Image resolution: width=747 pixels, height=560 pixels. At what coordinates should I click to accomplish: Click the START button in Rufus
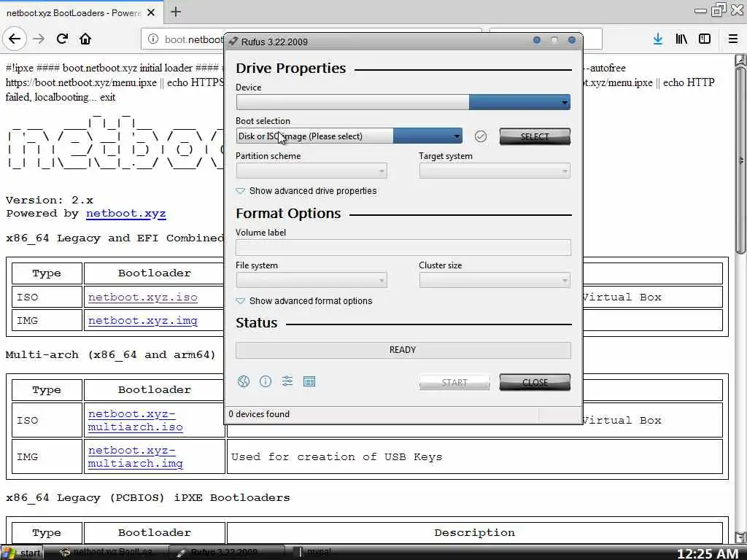[454, 382]
